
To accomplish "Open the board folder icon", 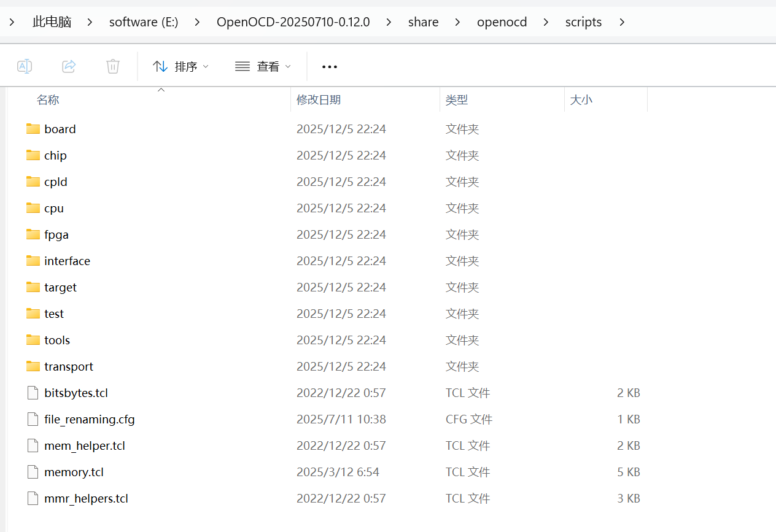I will [x=33, y=128].
